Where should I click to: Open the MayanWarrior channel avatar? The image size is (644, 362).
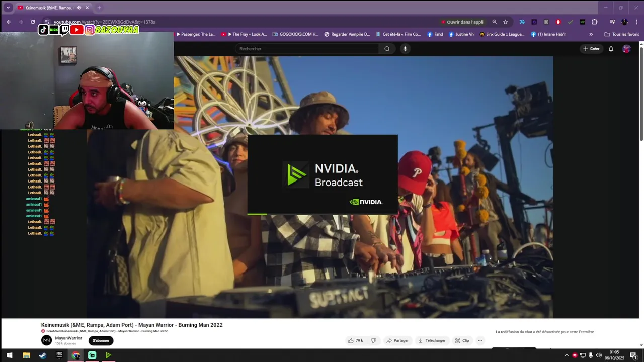46,340
